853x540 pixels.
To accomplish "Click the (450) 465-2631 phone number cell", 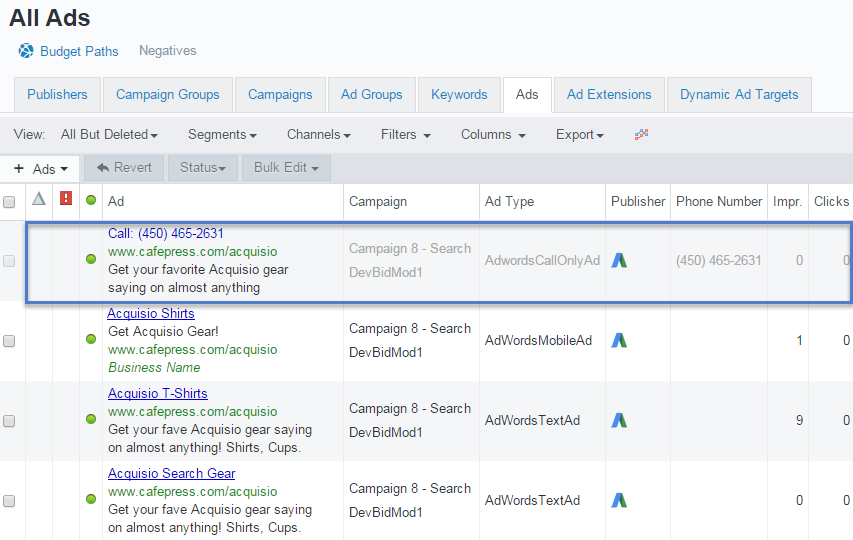I will [x=718, y=260].
